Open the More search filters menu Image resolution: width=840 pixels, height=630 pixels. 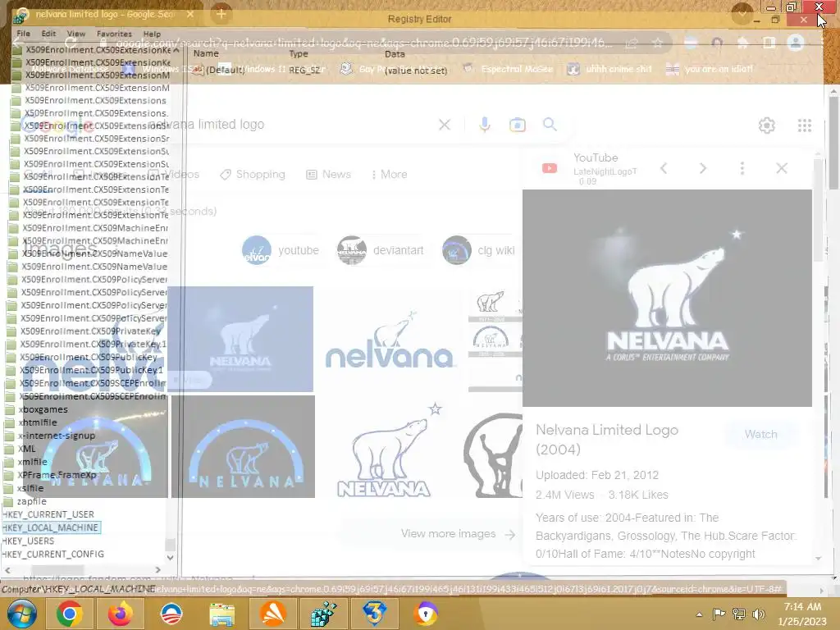pos(389,175)
